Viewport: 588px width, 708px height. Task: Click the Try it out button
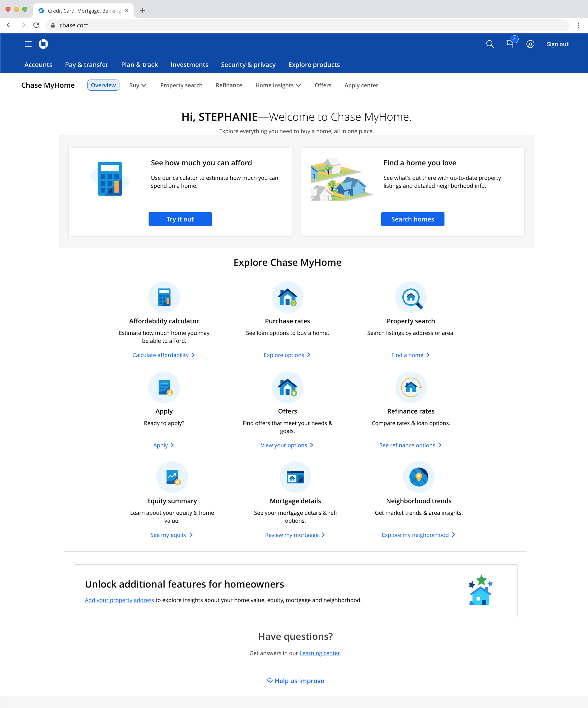pyautogui.click(x=180, y=219)
